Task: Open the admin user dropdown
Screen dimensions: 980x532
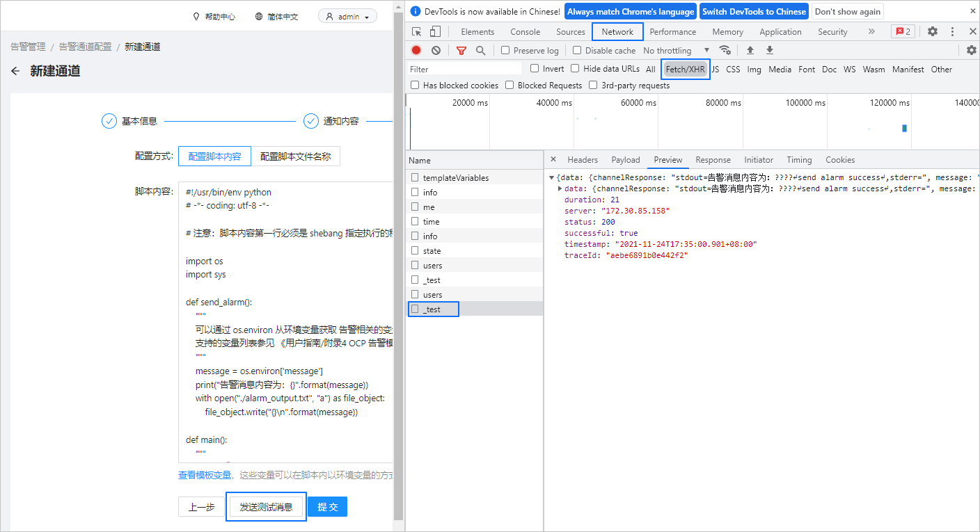Action: tap(348, 17)
